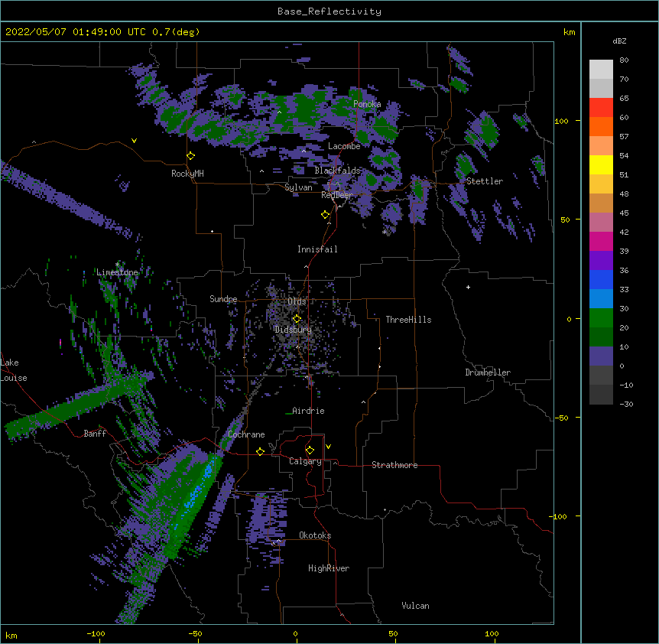Click the Limestone label
Screen dimensions: 659x644
[117, 272]
